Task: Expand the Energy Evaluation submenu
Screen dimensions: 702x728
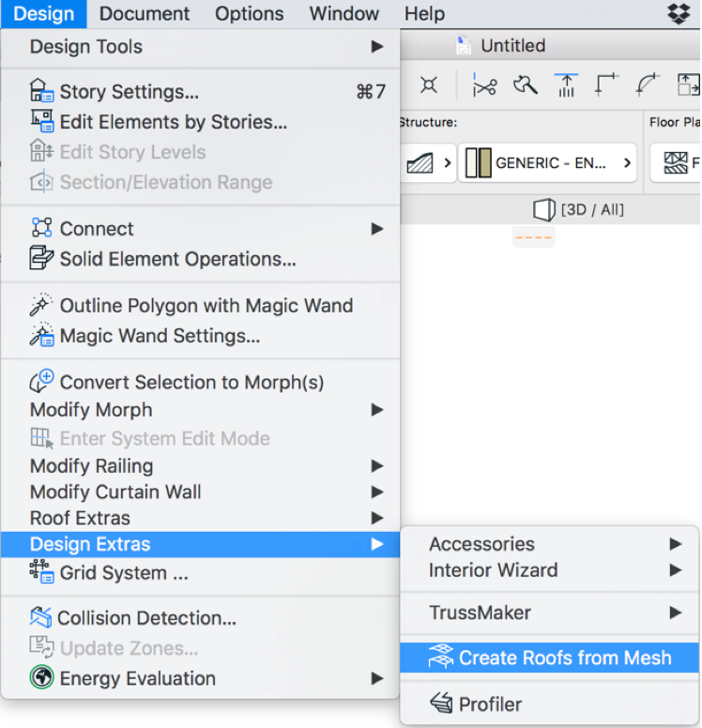Action: pos(200,678)
